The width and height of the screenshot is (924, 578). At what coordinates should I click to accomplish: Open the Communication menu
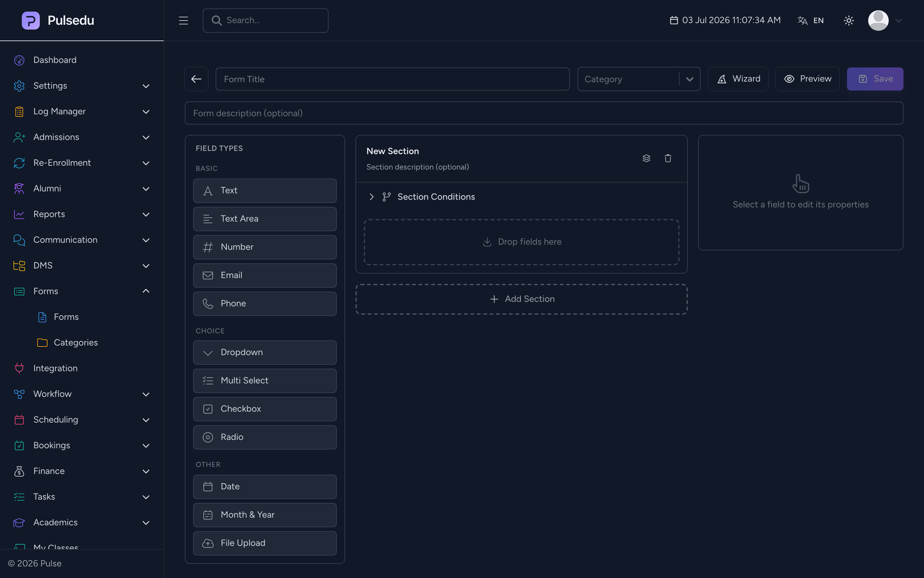[x=82, y=240]
